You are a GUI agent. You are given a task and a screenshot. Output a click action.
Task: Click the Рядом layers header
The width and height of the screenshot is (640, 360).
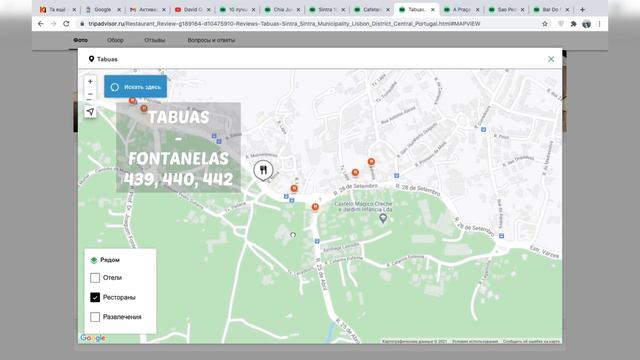click(105, 260)
